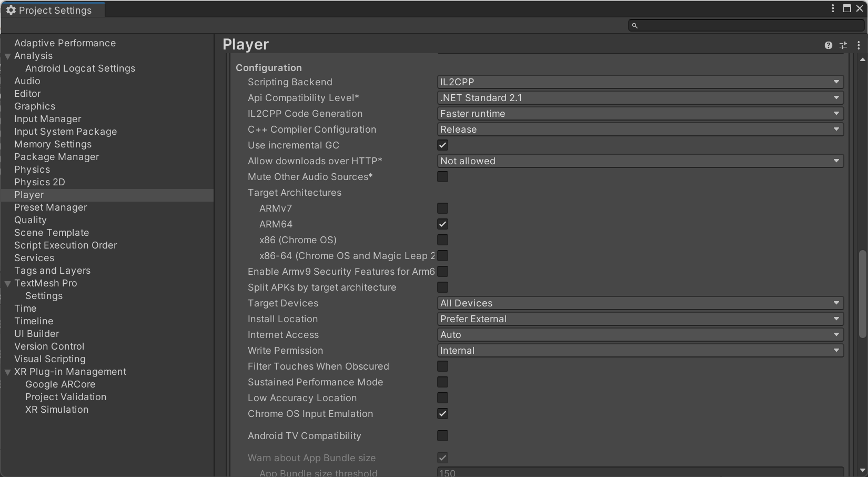Collapse the XR Plug-in Management tree group
This screenshot has width=868, height=477.
coord(8,372)
